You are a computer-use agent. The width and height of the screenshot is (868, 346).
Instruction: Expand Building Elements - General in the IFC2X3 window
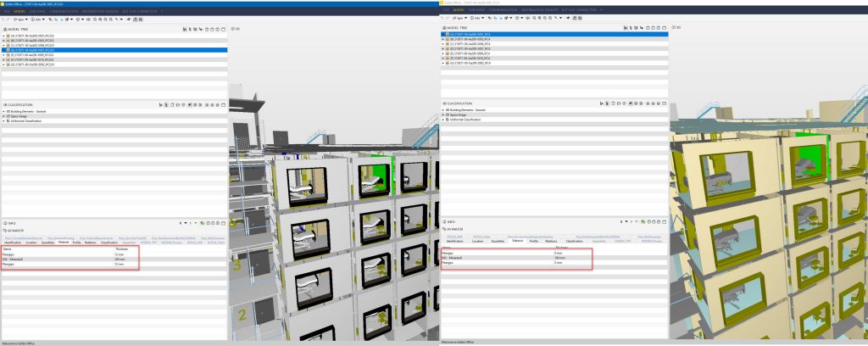[3, 110]
